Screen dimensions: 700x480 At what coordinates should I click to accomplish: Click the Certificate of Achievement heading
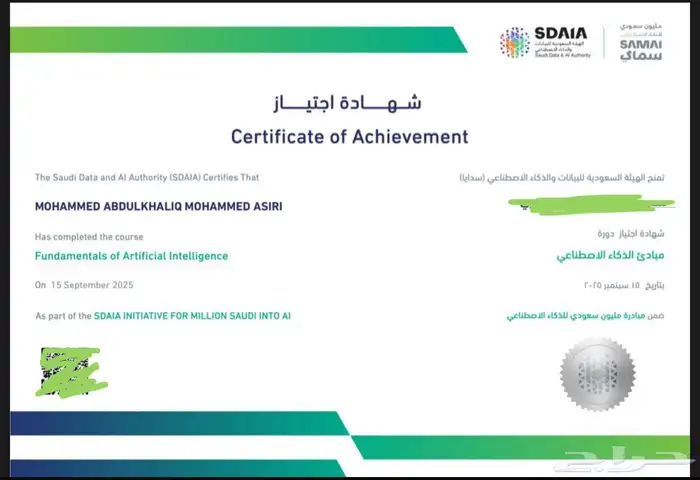(x=349, y=136)
